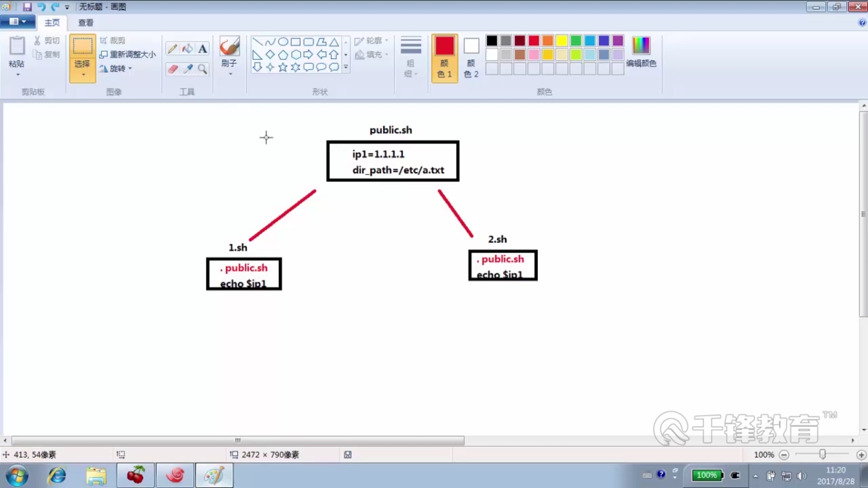The height and width of the screenshot is (488, 868).
Task: Select the Eraser tool
Action: [172, 69]
